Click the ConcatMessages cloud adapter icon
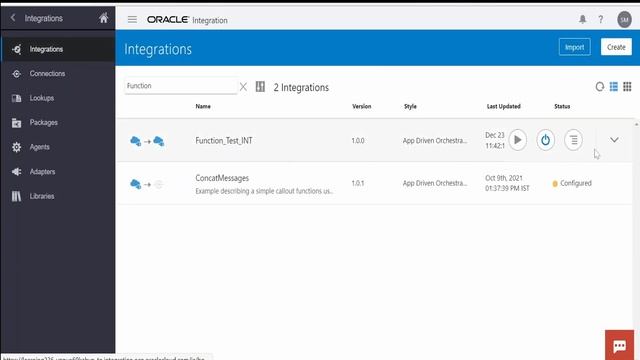640x360 pixels. (x=135, y=184)
